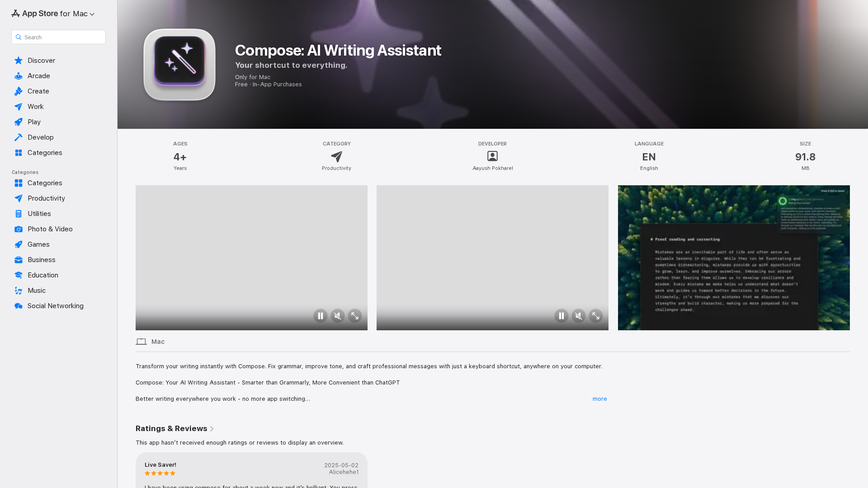
Task: Pause the second preview video
Action: tap(561, 316)
